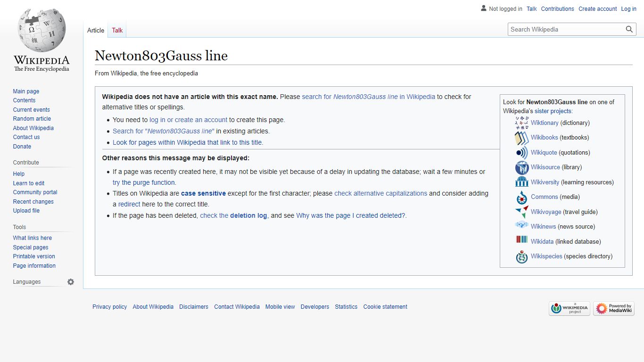Open the 'redirect' link

tap(129, 204)
